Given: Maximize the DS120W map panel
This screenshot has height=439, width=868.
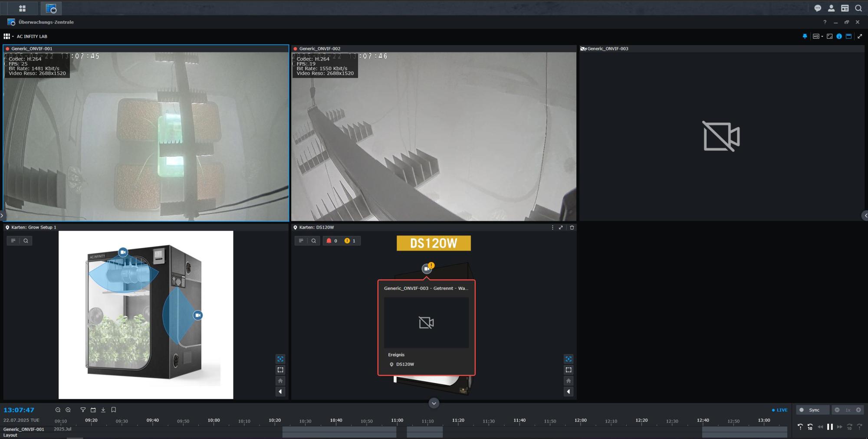Looking at the screenshot, I should tap(561, 227).
